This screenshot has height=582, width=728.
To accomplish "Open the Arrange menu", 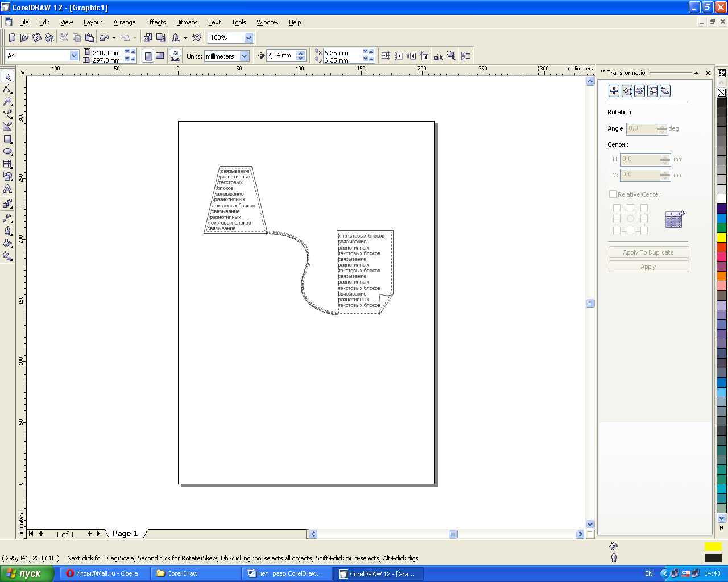I will pos(125,22).
